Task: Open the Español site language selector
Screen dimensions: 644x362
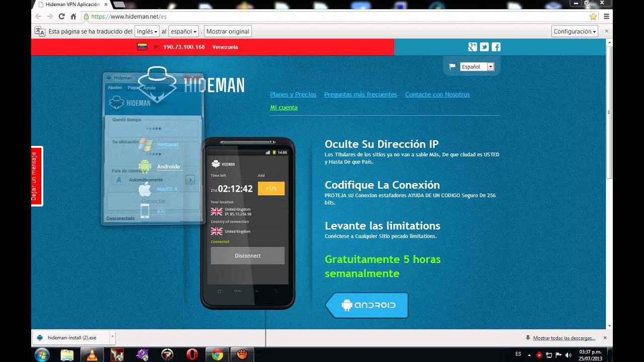Action: pos(477,66)
